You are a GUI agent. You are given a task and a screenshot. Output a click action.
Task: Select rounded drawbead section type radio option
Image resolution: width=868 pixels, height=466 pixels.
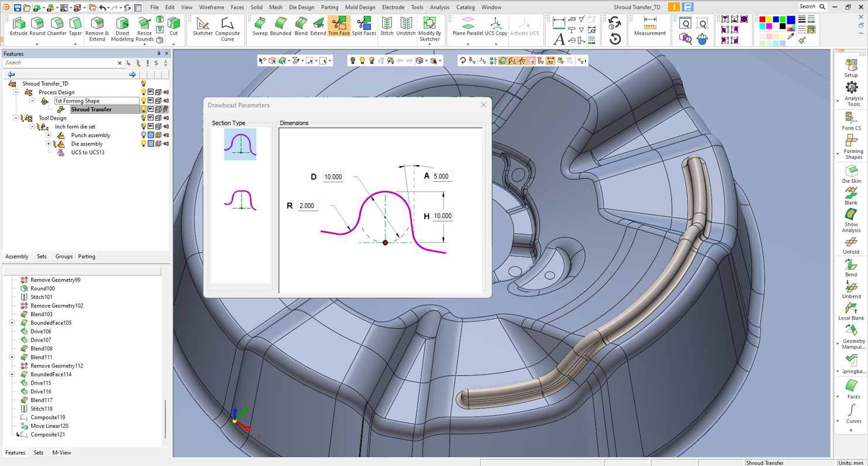click(x=240, y=144)
